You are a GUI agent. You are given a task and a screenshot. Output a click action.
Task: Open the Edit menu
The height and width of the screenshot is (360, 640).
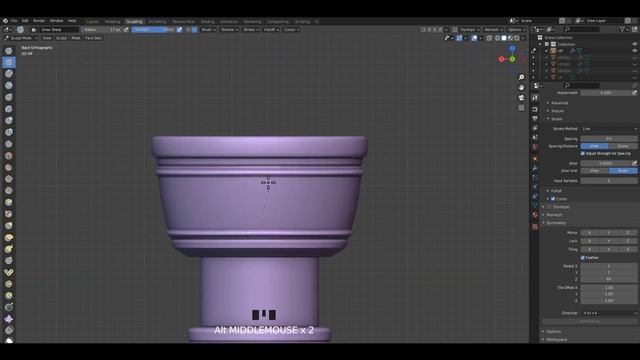[x=25, y=21]
